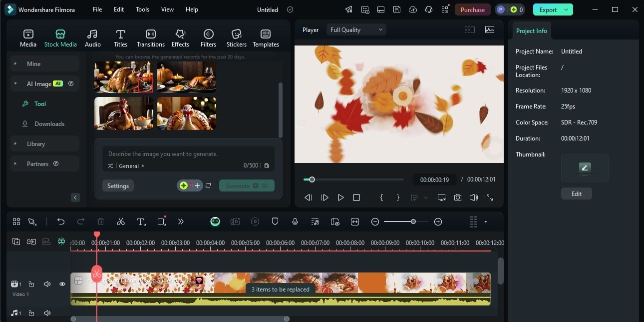Add a marker on the timeline

pos(275,221)
